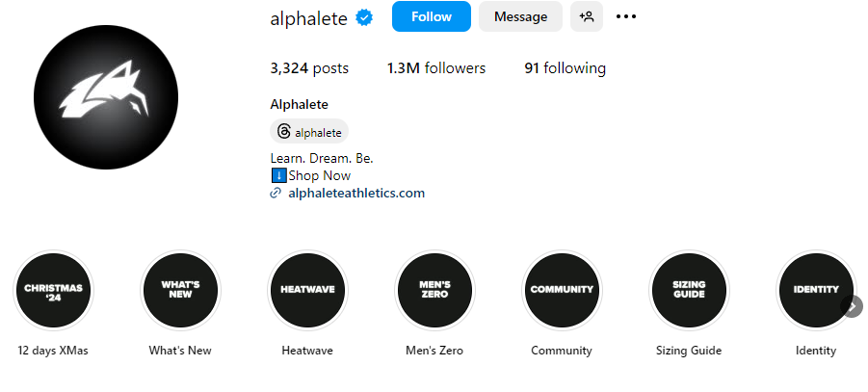Click the Follow button
868x392 pixels.
coord(431,16)
